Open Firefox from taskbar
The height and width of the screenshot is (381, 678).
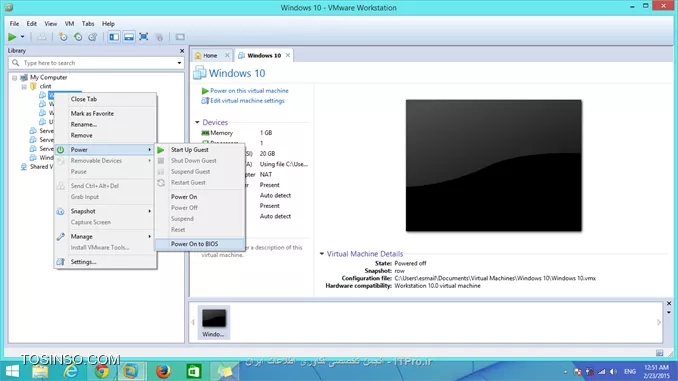click(x=163, y=371)
